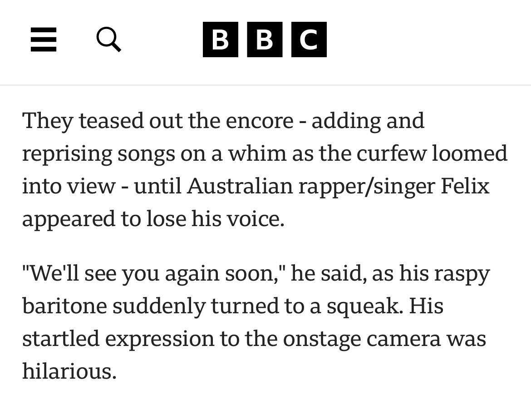Click the word "squeak." in the second paragraph
This screenshot has width=531, height=420.
[x=365, y=306]
